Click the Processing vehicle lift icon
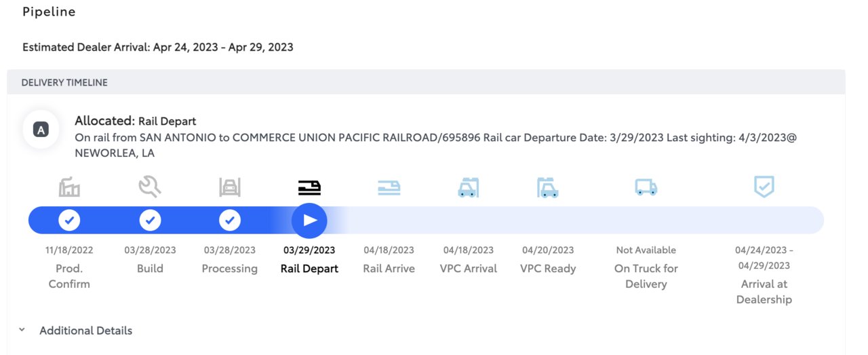Screen dimensions: 868x355 (x=230, y=187)
